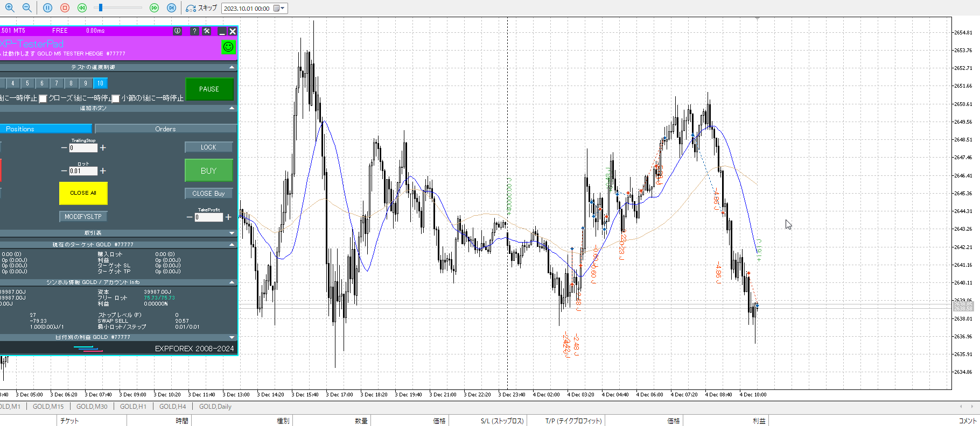Expand the 取引表 section
Viewport: 980px width, 426px height.
(x=232, y=233)
